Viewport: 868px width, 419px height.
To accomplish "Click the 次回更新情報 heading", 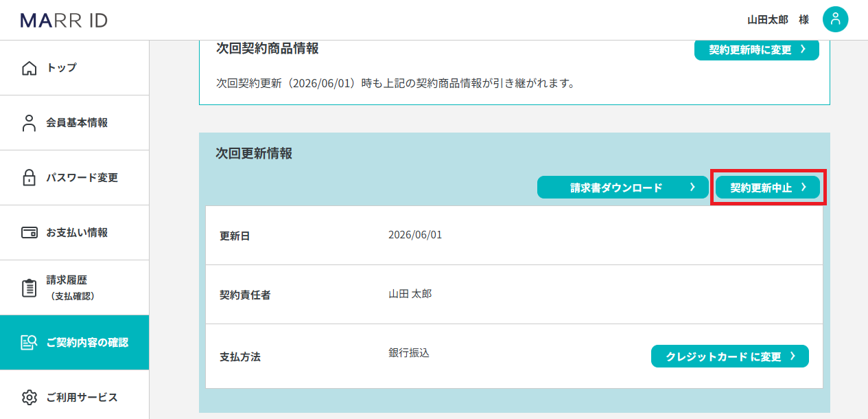I will (255, 154).
